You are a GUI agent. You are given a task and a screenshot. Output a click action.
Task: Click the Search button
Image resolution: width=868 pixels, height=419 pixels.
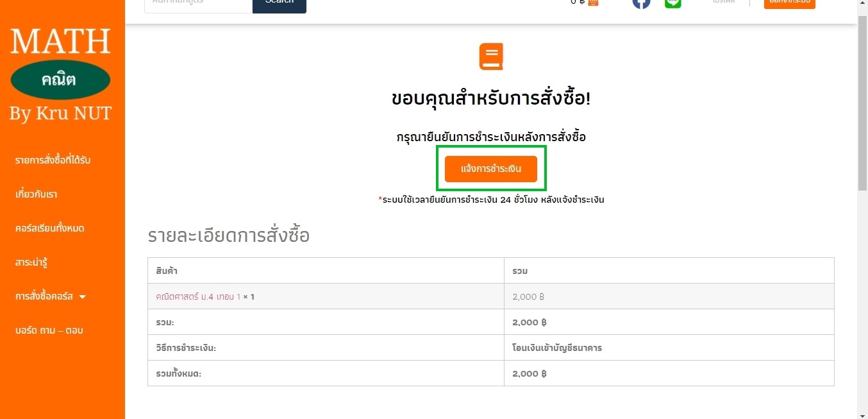click(x=279, y=3)
